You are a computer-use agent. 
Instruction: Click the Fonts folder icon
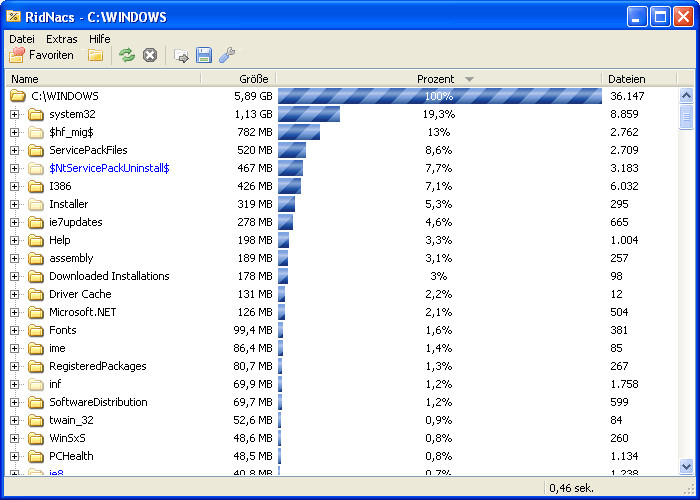tap(36, 330)
